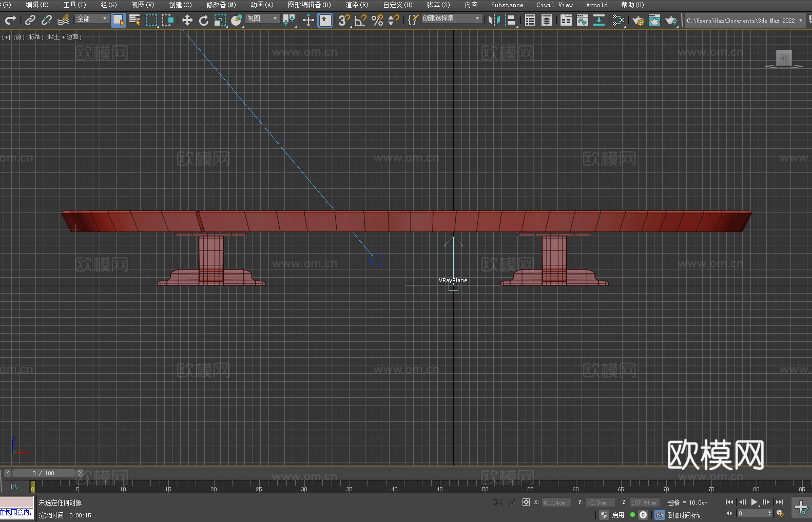
Task: Toggle Percent Snap
Action: (x=377, y=20)
